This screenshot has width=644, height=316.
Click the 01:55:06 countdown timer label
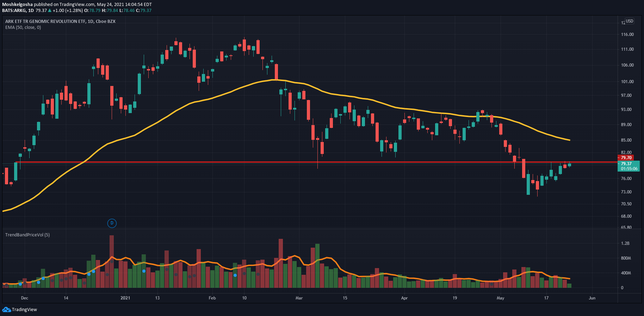pos(629,169)
